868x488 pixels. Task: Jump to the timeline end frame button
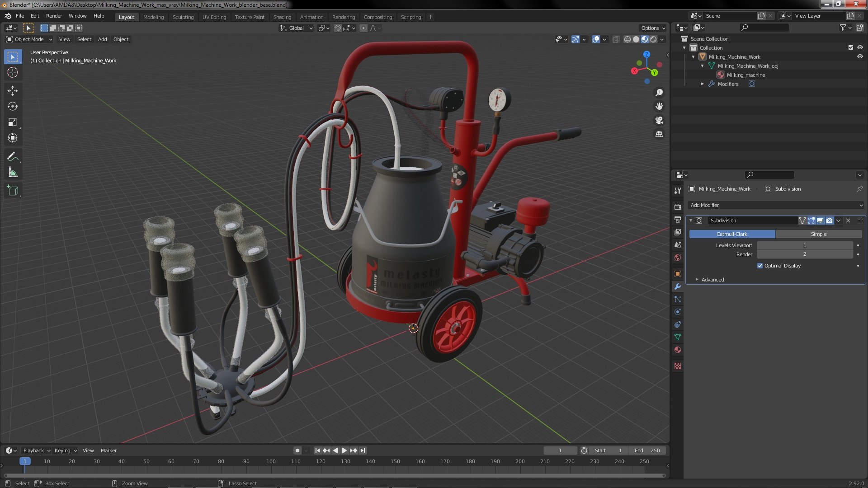coord(363,450)
